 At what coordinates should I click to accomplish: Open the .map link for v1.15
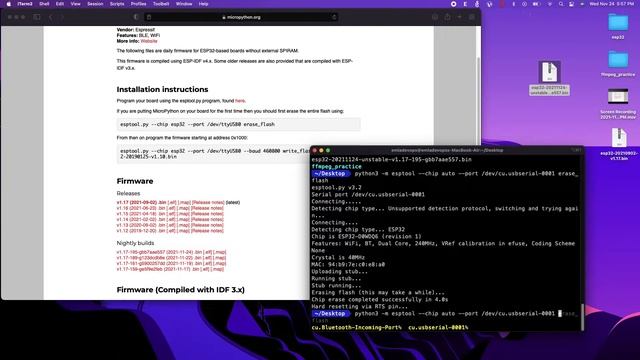pyautogui.click(x=184, y=214)
